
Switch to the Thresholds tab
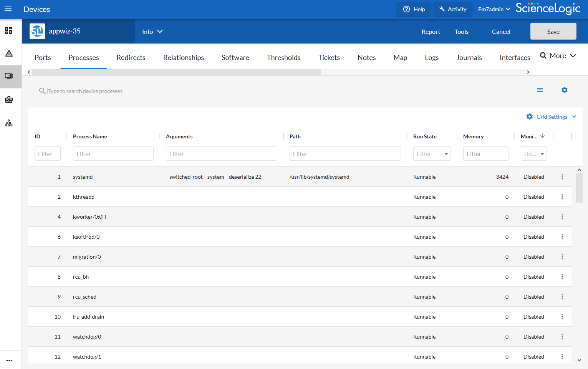click(283, 58)
